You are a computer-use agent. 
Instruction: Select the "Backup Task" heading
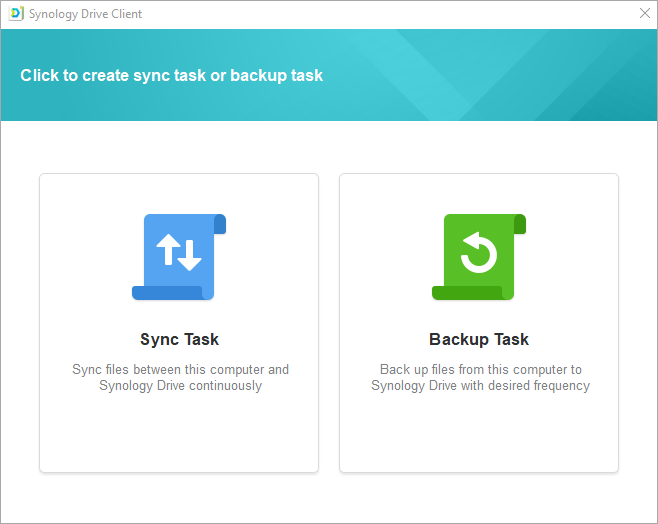coord(479,339)
